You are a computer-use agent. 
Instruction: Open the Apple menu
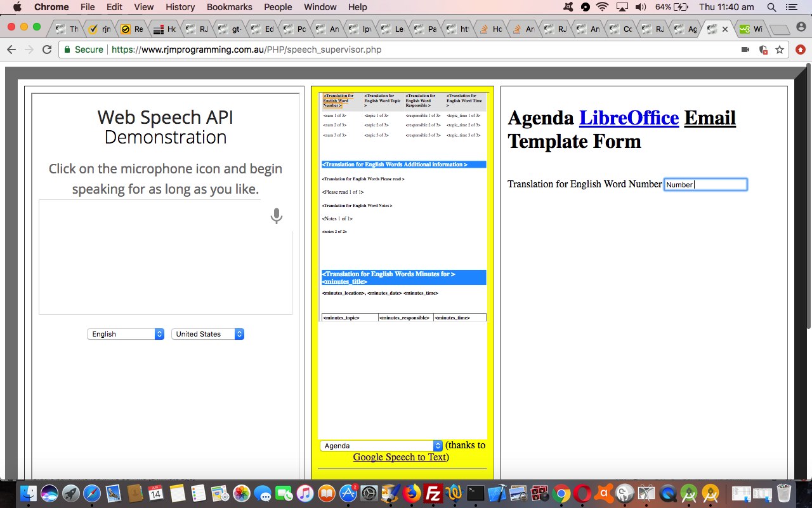(17, 7)
